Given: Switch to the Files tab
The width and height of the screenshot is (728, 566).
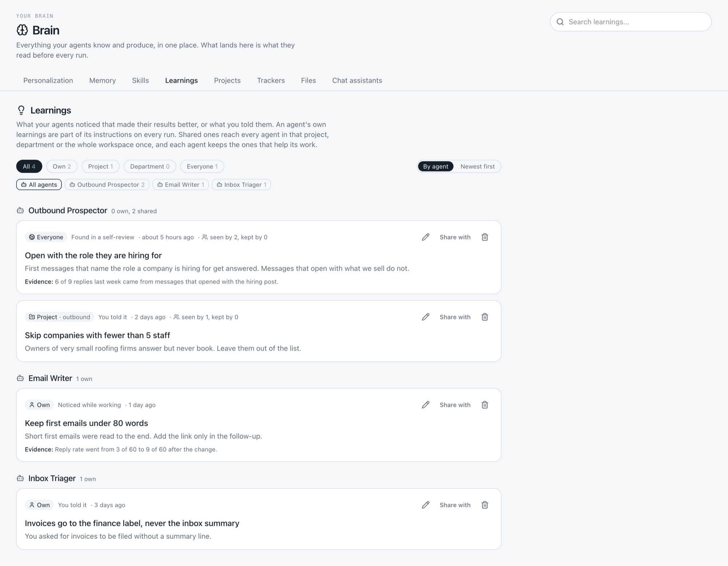Looking at the screenshot, I should click(x=308, y=80).
